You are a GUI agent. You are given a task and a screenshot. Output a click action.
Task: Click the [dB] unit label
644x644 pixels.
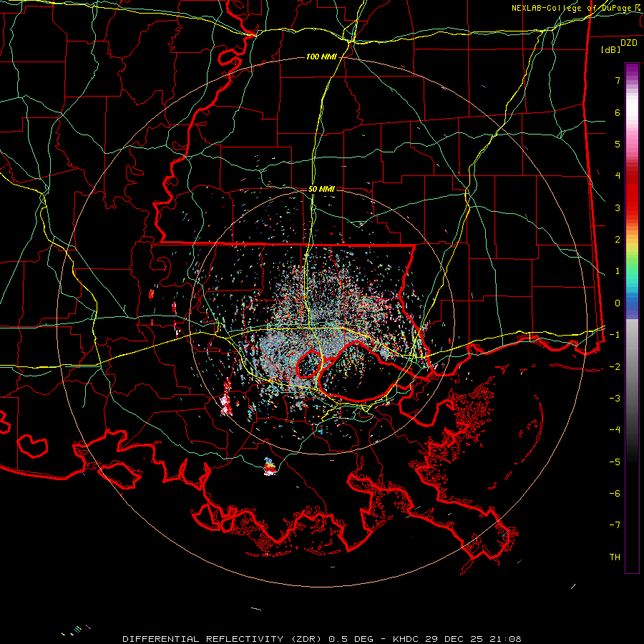click(x=610, y=49)
